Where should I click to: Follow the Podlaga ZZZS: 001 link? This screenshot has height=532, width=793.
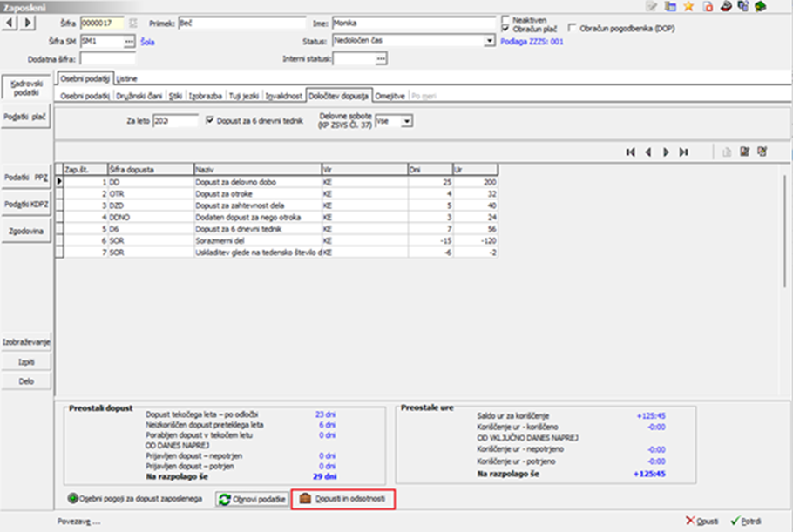(x=532, y=42)
